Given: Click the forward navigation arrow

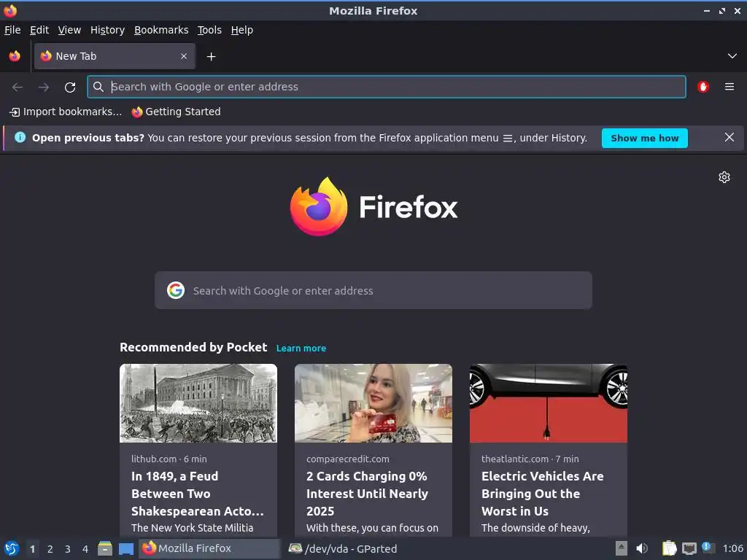Looking at the screenshot, I should tap(44, 87).
